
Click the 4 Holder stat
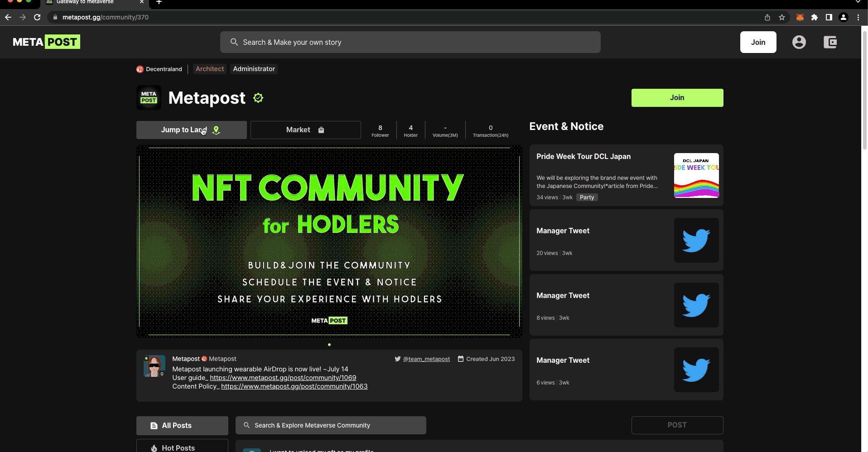(x=410, y=131)
